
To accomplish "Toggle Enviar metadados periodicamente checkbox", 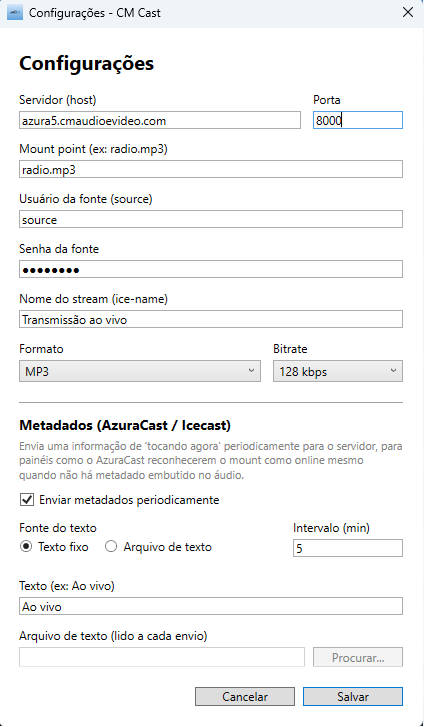I will point(27,500).
